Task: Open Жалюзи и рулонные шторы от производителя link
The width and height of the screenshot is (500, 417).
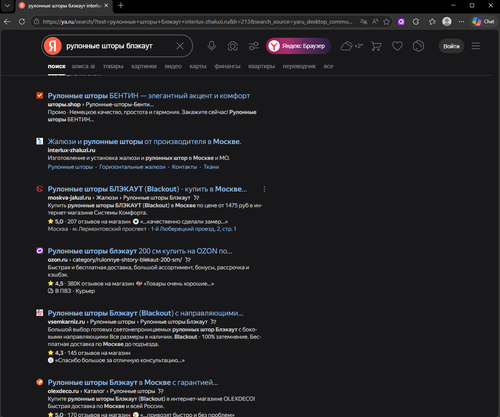Action: pyautogui.click(x=144, y=142)
